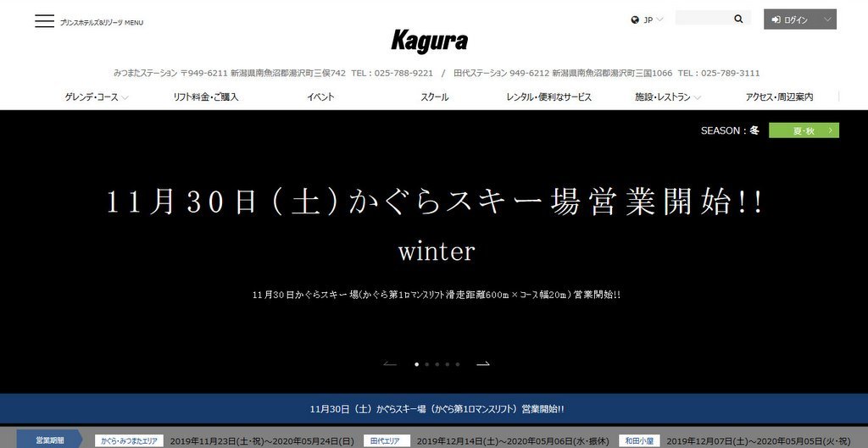Image resolution: width=868 pixels, height=448 pixels.
Task: Click inside the search input field
Action: [x=704, y=19]
